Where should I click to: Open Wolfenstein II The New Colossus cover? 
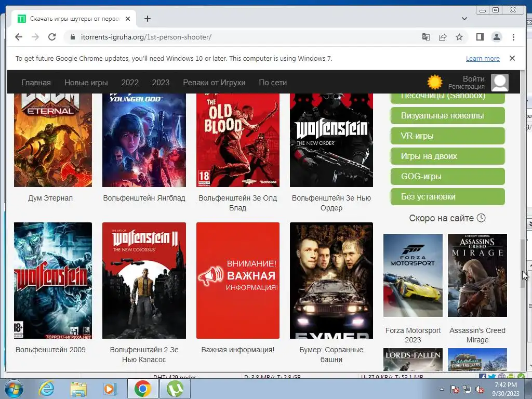point(144,281)
